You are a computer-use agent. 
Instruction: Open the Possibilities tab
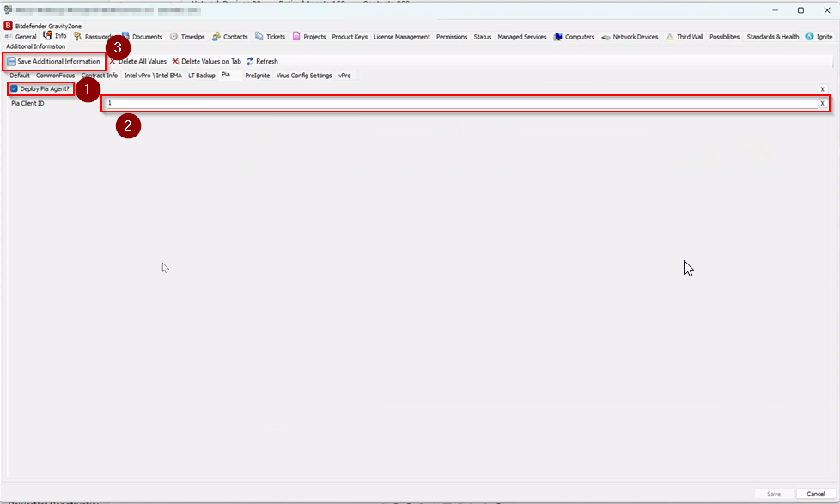724,37
